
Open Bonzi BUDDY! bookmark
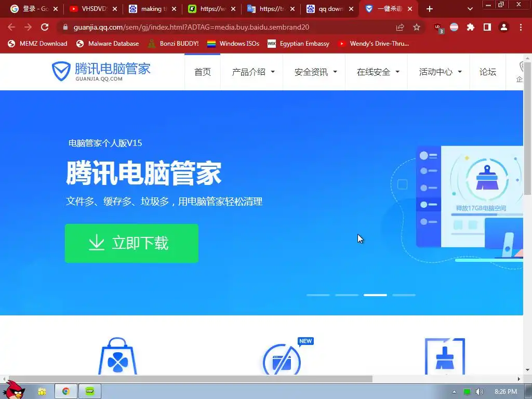coord(174,44)
